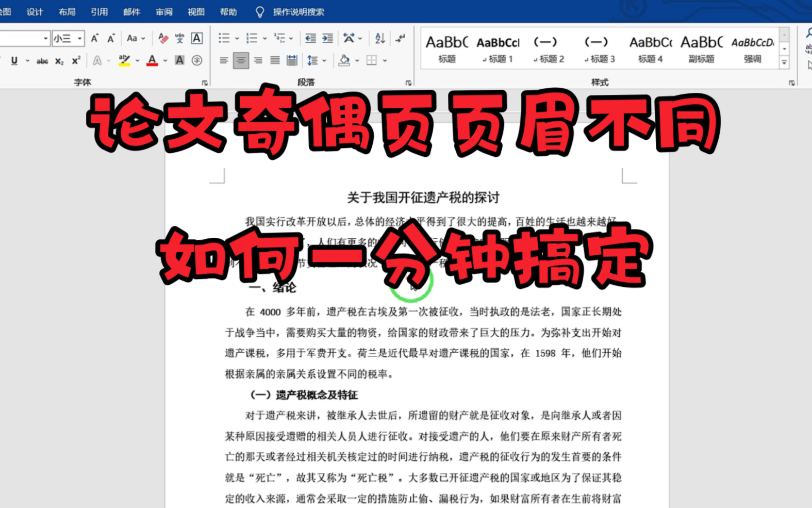Apply the 强调 style
Screen dimensions: 812x508
[753, 49]
